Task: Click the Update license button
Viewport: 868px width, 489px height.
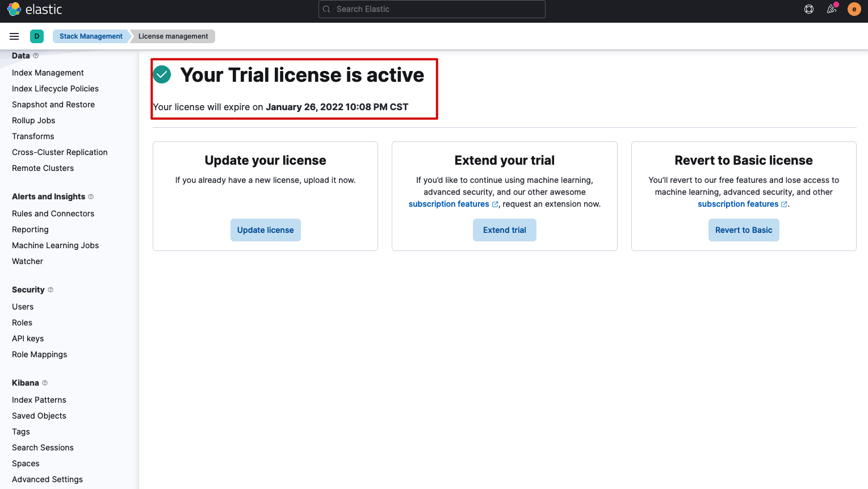Action: tap(266, 230)
